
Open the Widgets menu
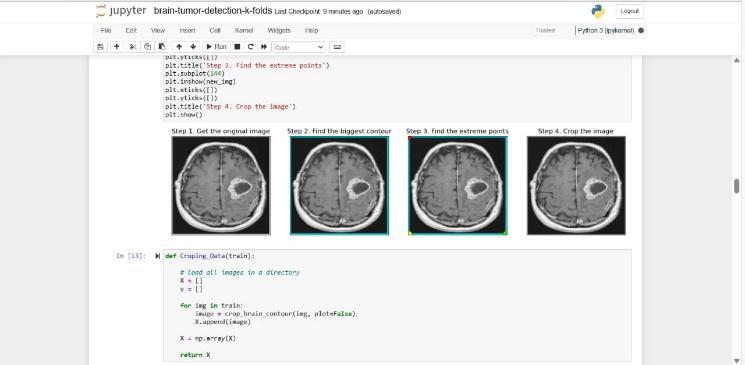[279, 30]
